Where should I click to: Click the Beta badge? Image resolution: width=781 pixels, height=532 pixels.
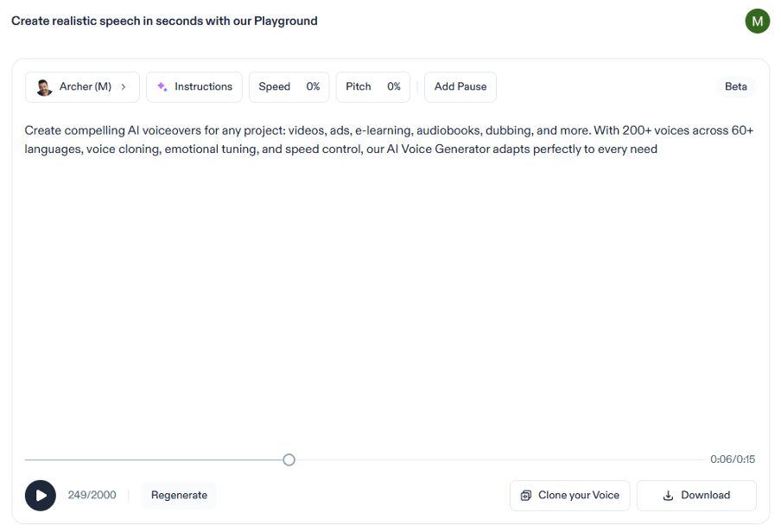[x=735, y=87]
